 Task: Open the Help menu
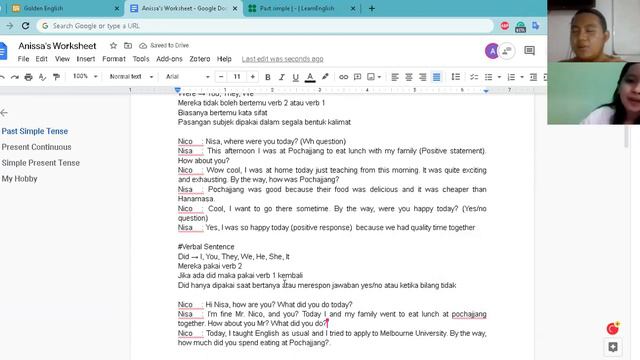[224, 59]
